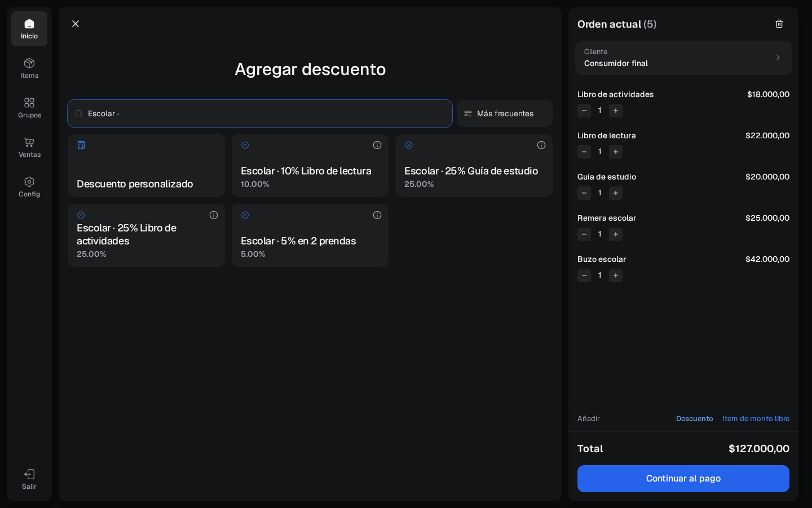The width and height of the screenshot is (812, 508).
Task: Click the search magnifier icon
Action: (79, 113)
